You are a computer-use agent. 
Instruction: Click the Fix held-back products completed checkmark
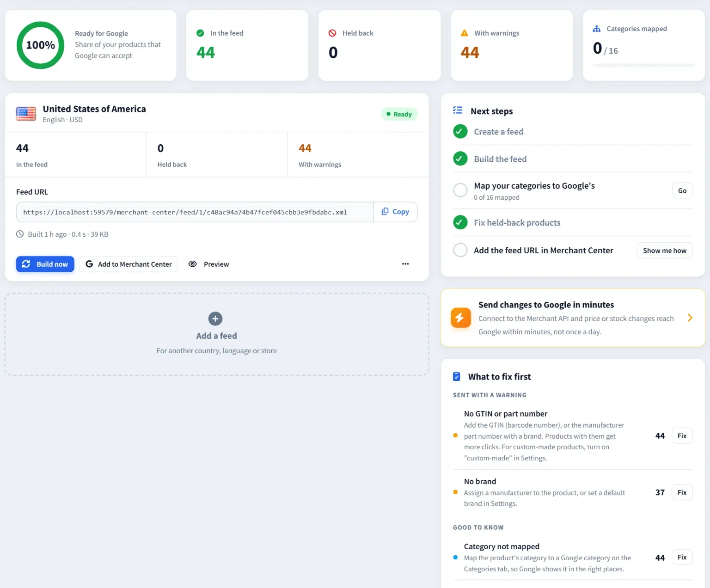pyautogui.click(x=460, y=222)
